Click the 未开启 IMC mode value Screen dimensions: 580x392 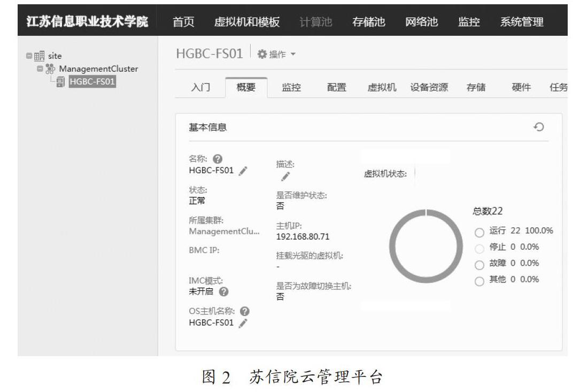click(x=201, y=291)
